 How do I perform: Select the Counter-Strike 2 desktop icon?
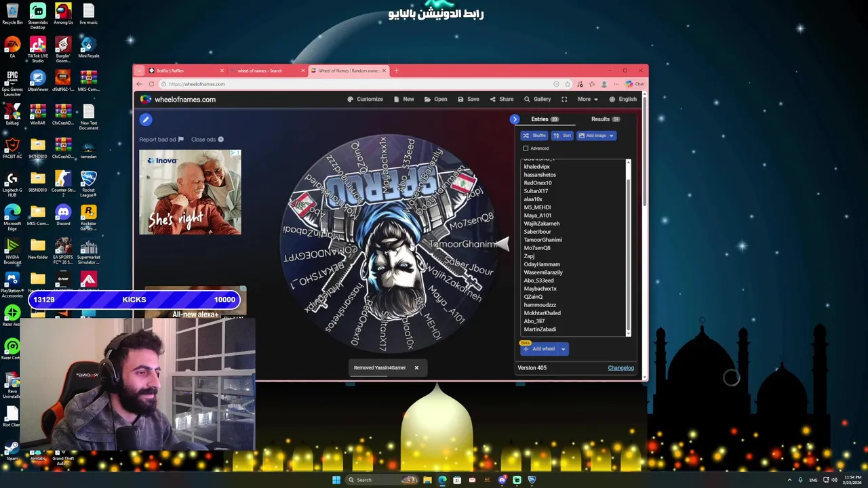[63, 183]
